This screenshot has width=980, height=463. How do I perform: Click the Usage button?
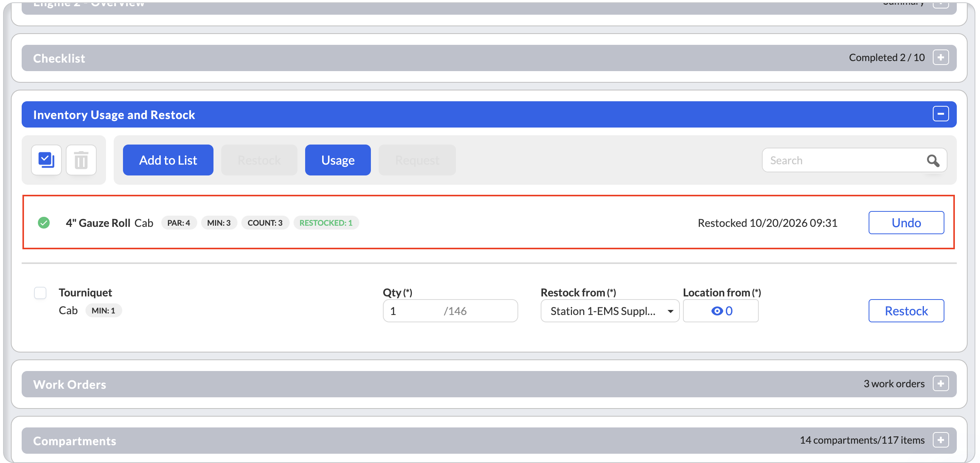point(338,160)
